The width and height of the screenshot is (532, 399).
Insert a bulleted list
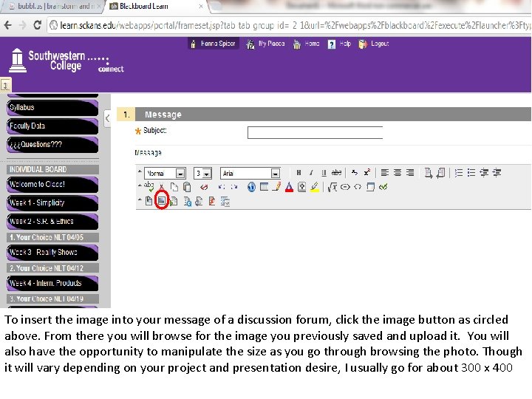[x=471, y=173]
